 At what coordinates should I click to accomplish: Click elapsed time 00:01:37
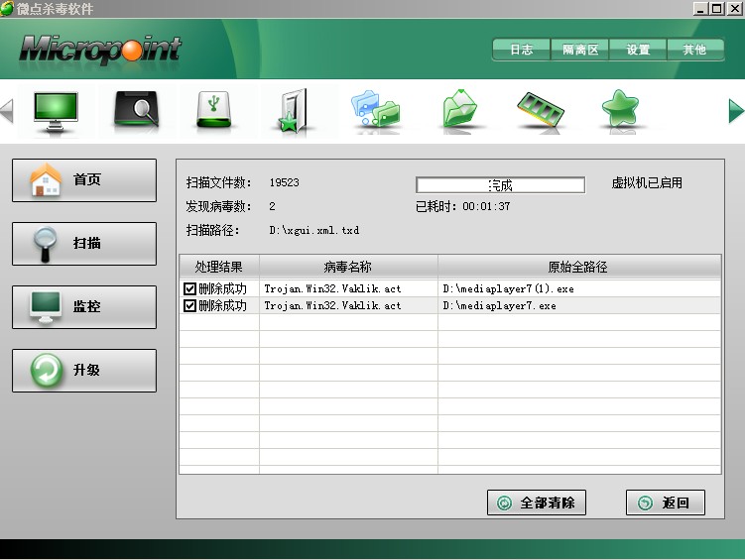486,206
